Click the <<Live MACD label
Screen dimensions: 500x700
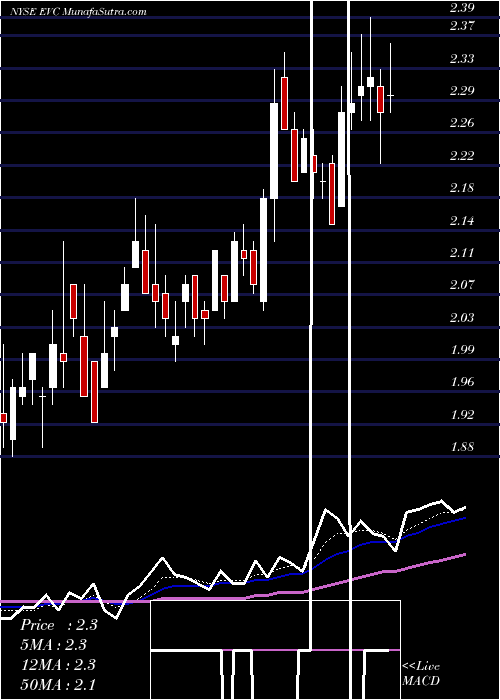tap(421, 674)
